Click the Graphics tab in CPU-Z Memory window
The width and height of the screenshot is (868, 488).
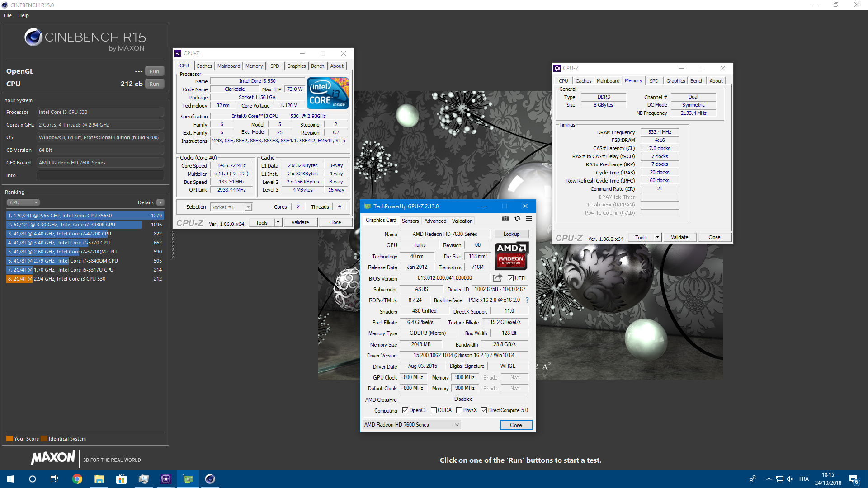coord(675,81)
